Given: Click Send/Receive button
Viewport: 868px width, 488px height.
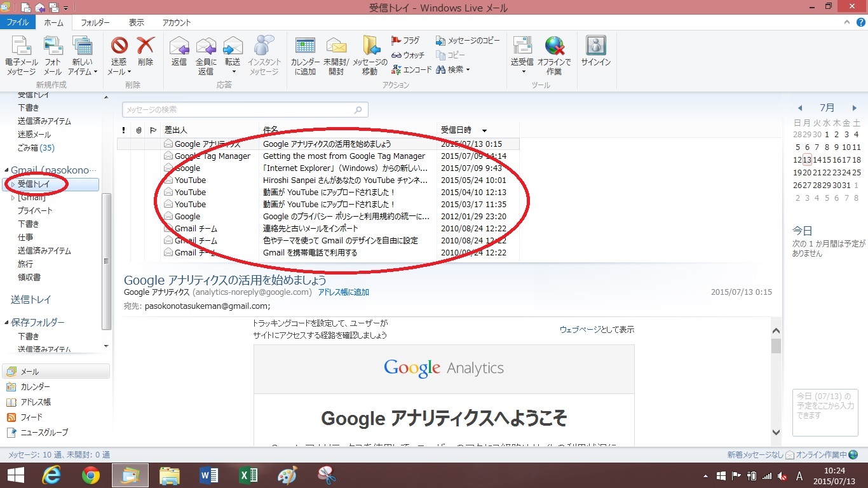Looking at the screenshot, I should (522, 56).
